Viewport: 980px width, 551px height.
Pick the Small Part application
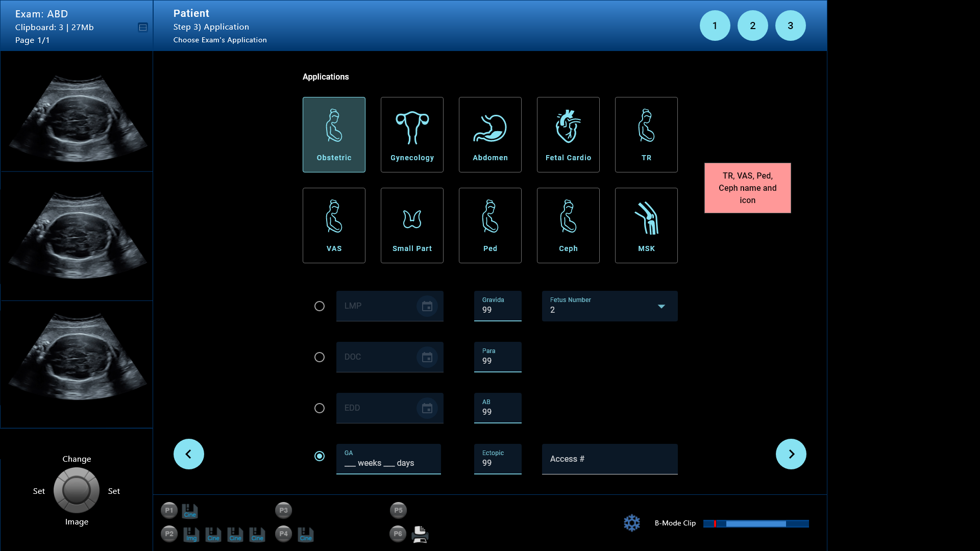click(x=412, y=226)
